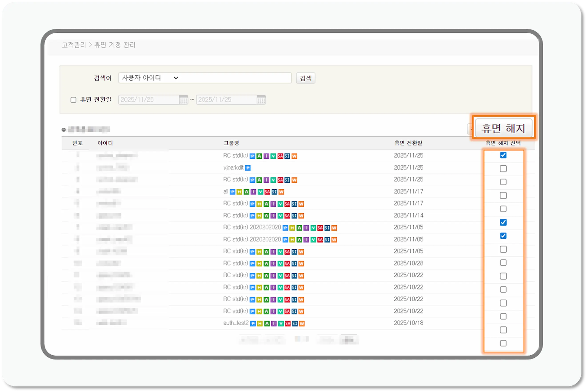Click the start date calendar icon

tap(184, 99)
